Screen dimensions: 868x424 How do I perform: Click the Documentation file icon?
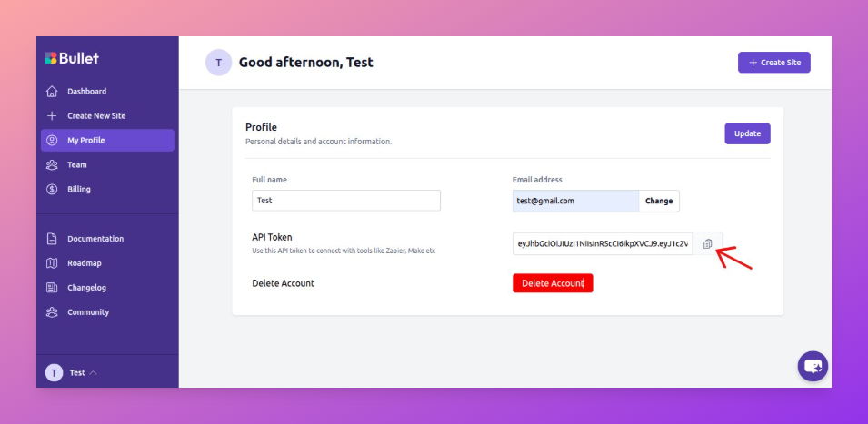(52, 239)
